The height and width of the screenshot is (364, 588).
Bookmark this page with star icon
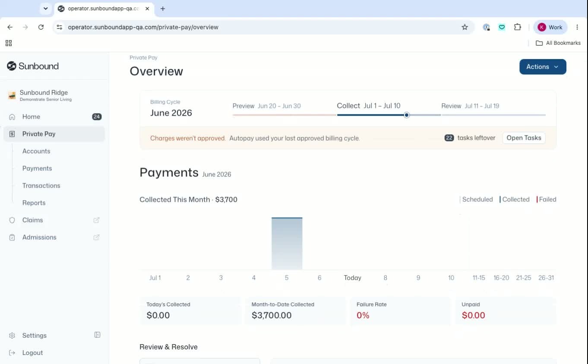(x=465, y=27)
